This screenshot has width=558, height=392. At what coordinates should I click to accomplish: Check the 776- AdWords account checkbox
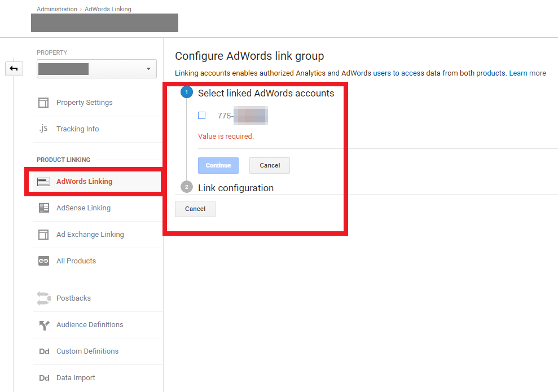click(x=202, y=116)
